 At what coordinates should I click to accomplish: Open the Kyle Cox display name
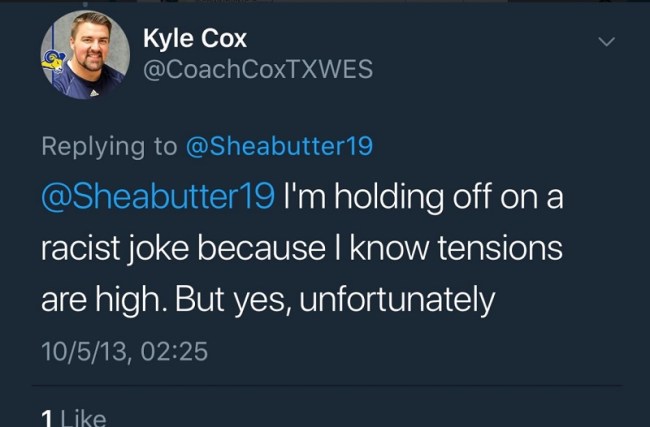pyautogui.click(x=195, y=39)
